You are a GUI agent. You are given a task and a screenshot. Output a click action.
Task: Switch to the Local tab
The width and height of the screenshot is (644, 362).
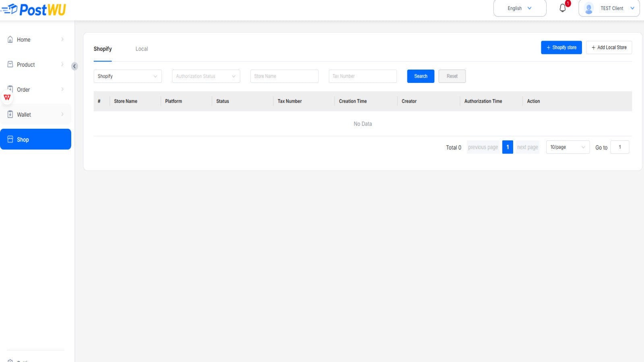click(x=142, y=49)
